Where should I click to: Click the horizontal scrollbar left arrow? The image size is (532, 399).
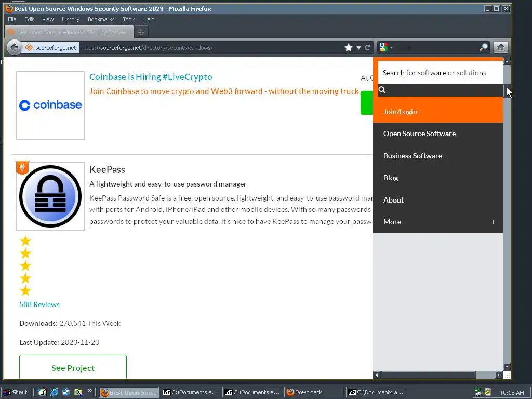click(x=376, y=375)
